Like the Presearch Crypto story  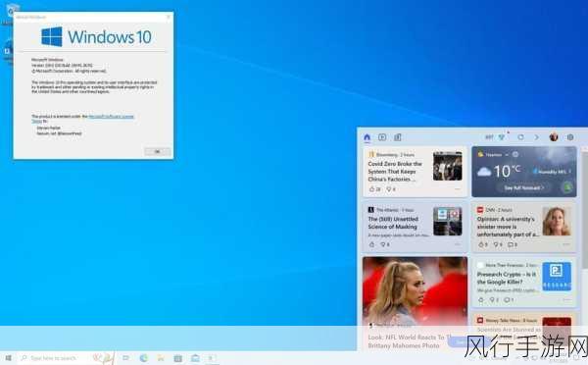[x=481, y=299]
